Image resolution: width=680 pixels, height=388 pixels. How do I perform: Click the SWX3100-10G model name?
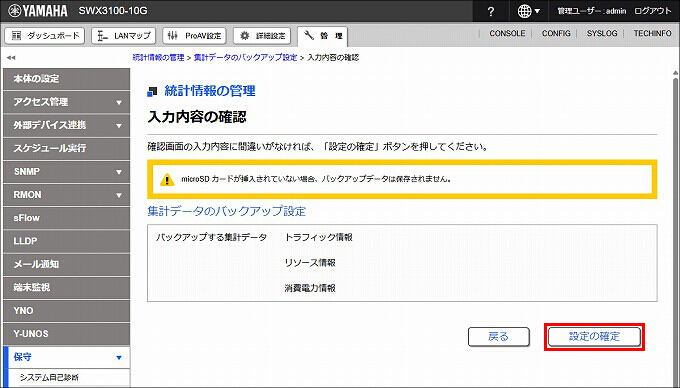[x=113, y=11]
